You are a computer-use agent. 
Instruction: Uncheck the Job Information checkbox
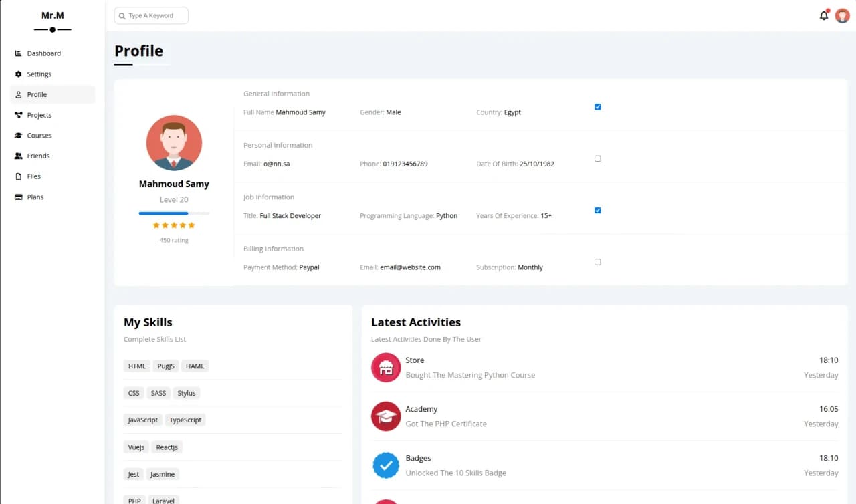[598, 211]
